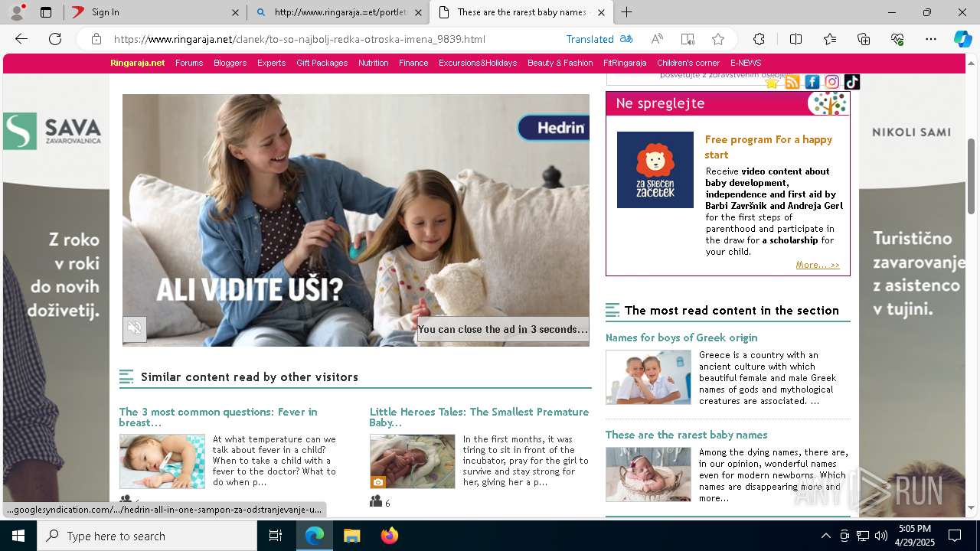Screen dimensions: 980x551
Task: Add this page to favorites star
Action: [717, 39]
